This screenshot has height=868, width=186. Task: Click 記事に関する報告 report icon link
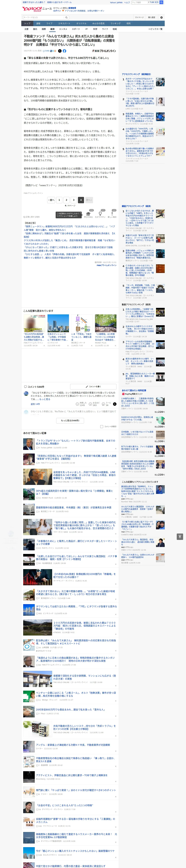[x=32, y=217]
